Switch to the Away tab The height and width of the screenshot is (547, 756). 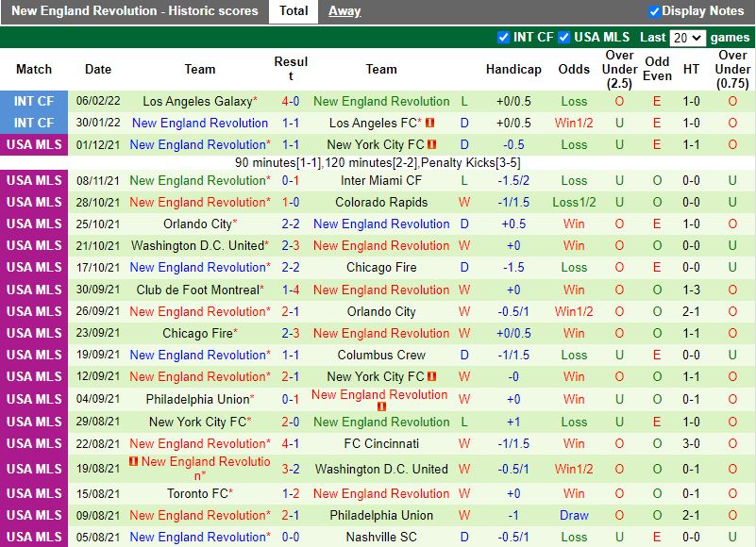344,11
